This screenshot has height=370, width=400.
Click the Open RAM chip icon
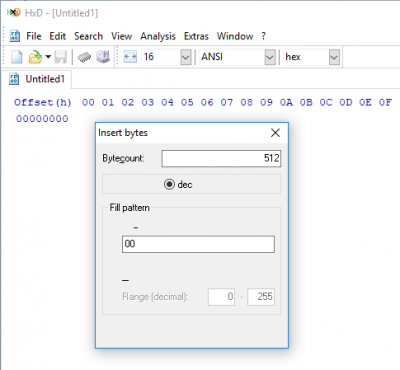coord(84,57)
